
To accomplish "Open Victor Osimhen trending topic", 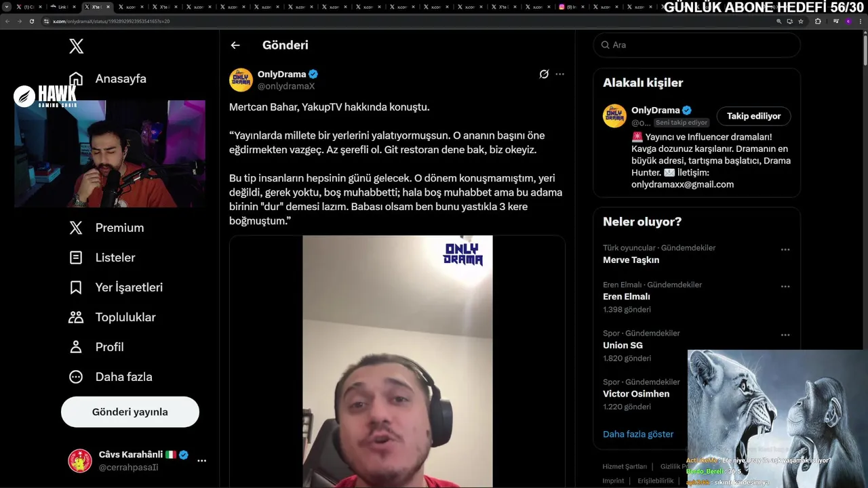I will (x=636, y=394).
